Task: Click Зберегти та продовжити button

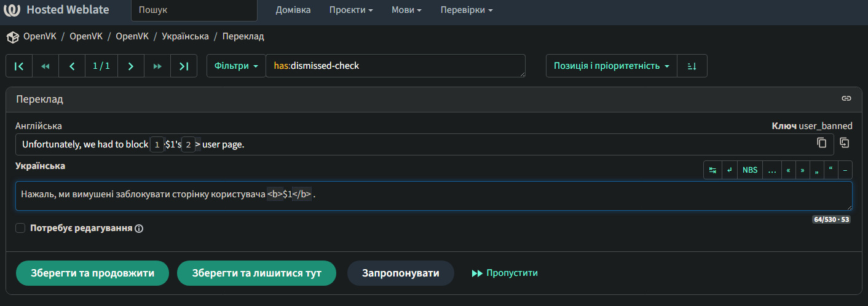Action: point(92,273)
